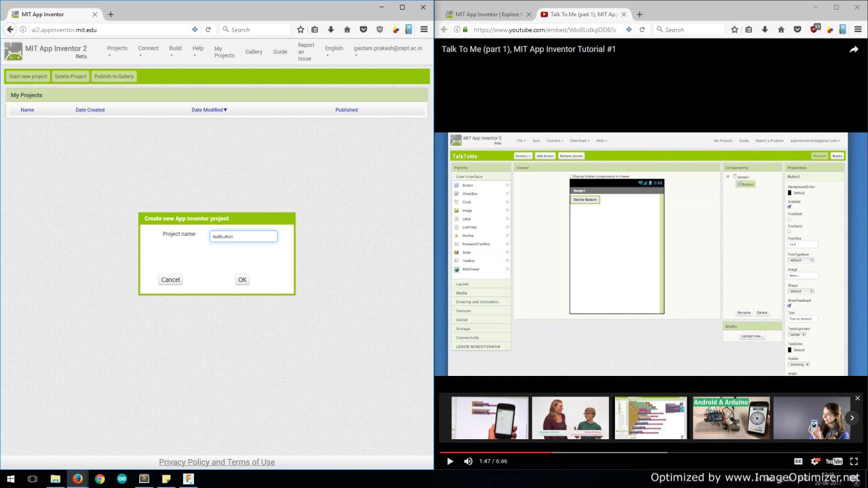Viewport: 868px width, 488px height.
Task: Reload the YouTube embed page
Action: point(642,30)
